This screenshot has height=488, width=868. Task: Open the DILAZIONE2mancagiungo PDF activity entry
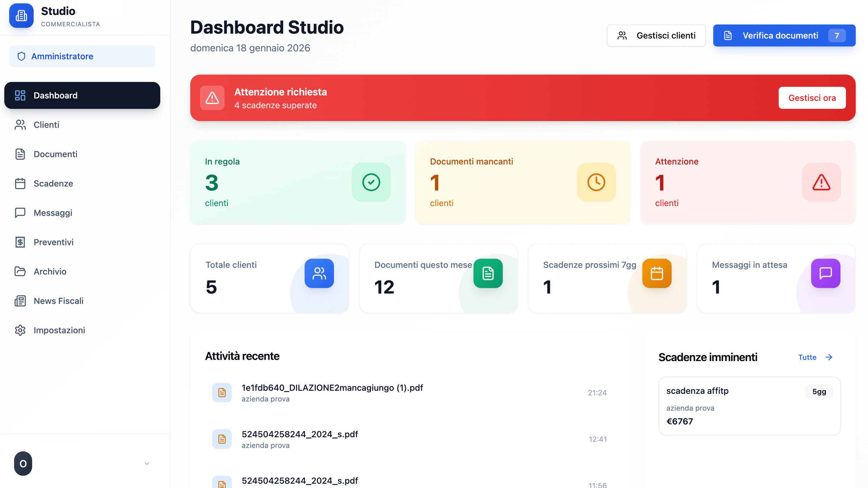[x=332, y=388]
